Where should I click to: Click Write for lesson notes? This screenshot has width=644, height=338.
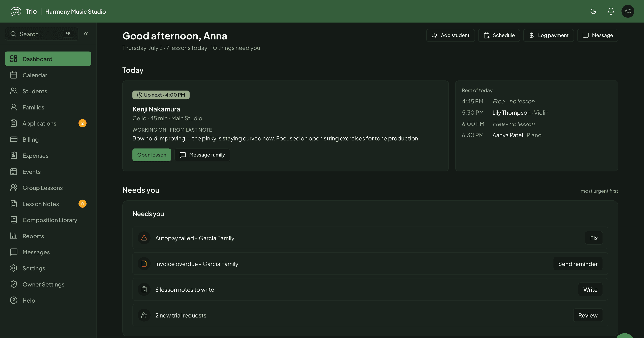(590, 290)
